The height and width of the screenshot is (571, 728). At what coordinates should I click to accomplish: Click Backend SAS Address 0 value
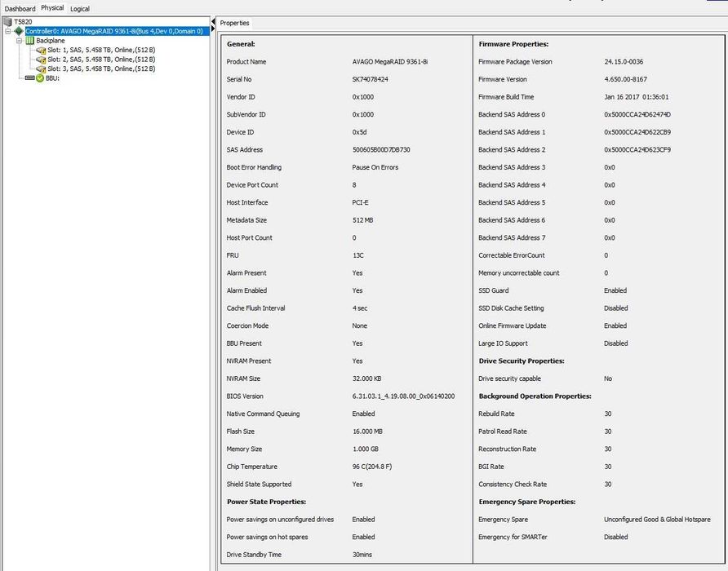coord(637,115)
